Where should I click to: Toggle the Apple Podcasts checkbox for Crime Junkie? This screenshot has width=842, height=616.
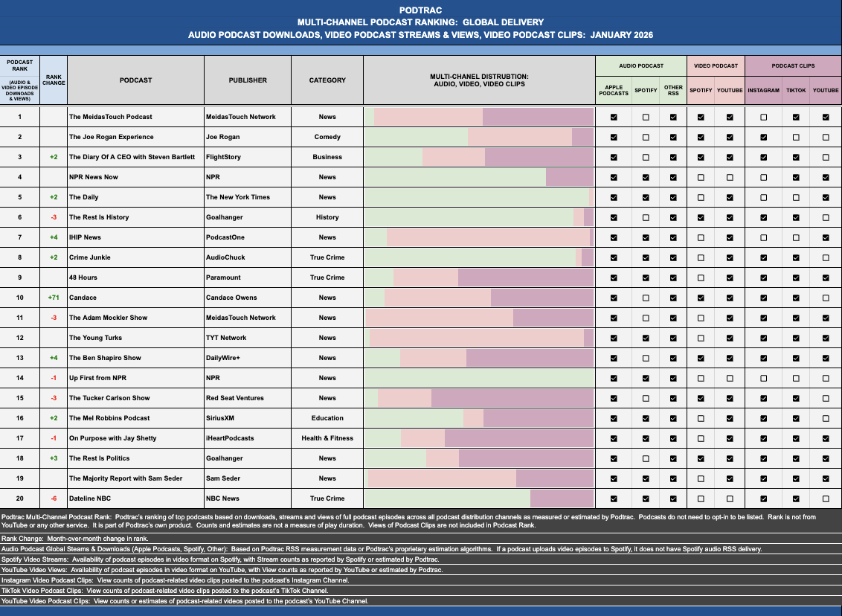(614, 257)
